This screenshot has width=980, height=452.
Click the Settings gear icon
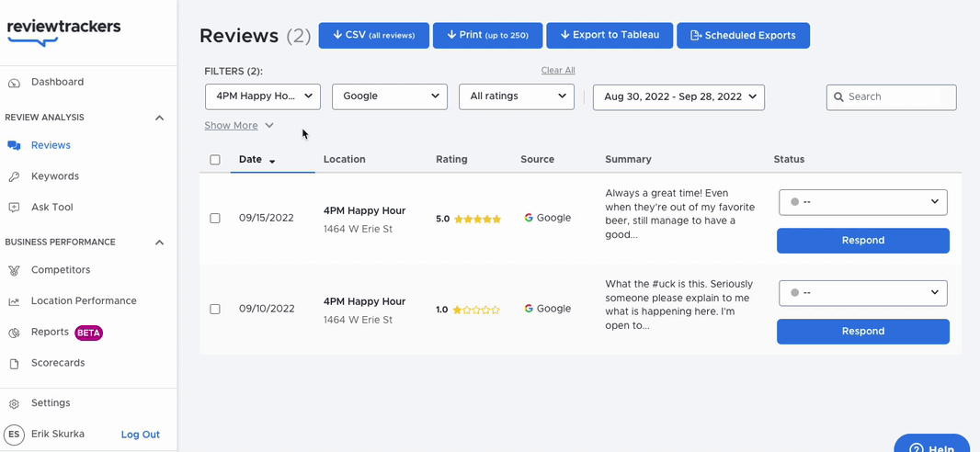coord(14,403)
